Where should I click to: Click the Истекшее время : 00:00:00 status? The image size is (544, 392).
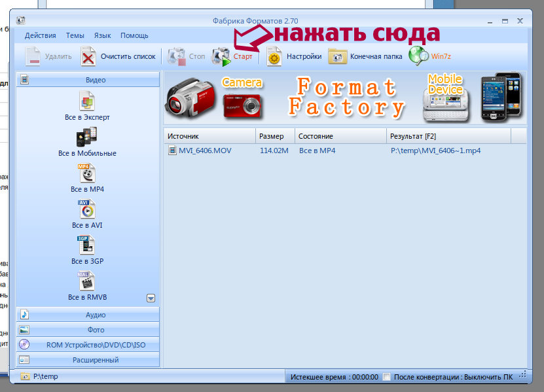click(x=334, y=377)
